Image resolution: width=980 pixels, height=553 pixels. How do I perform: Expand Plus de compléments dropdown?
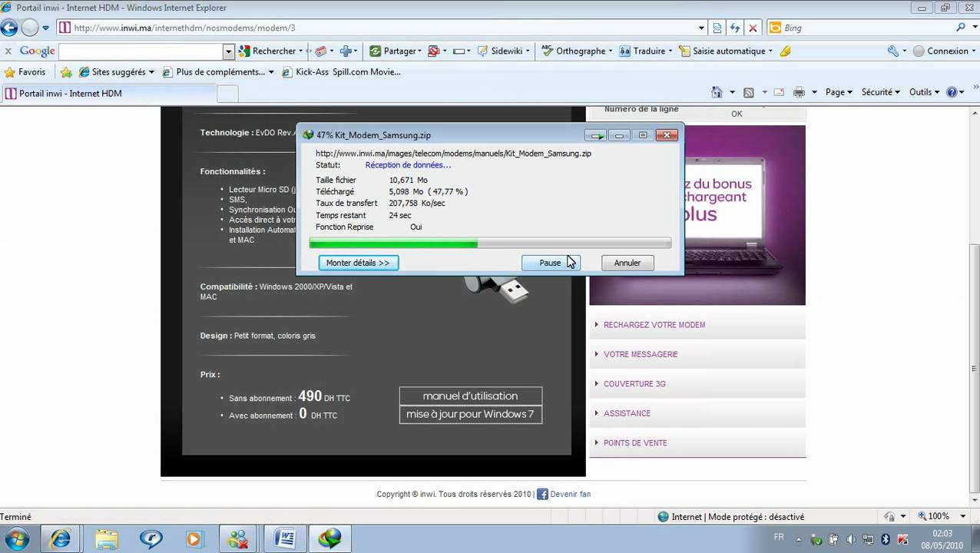271,71
